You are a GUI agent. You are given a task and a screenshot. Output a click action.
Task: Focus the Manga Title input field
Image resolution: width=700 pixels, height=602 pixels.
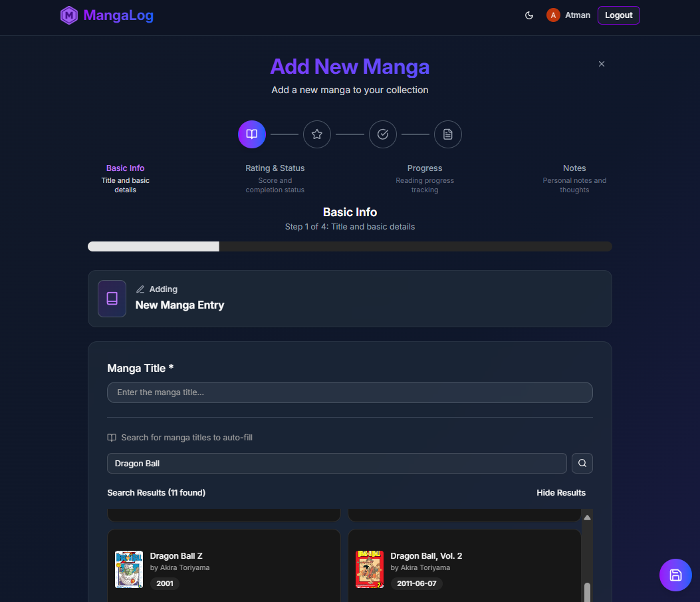tap(350, 392)
